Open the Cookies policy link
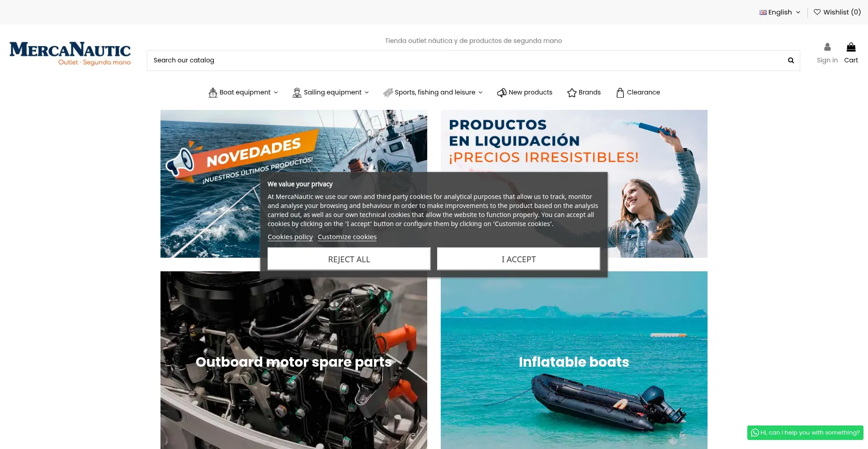 (x=290, y=237)
